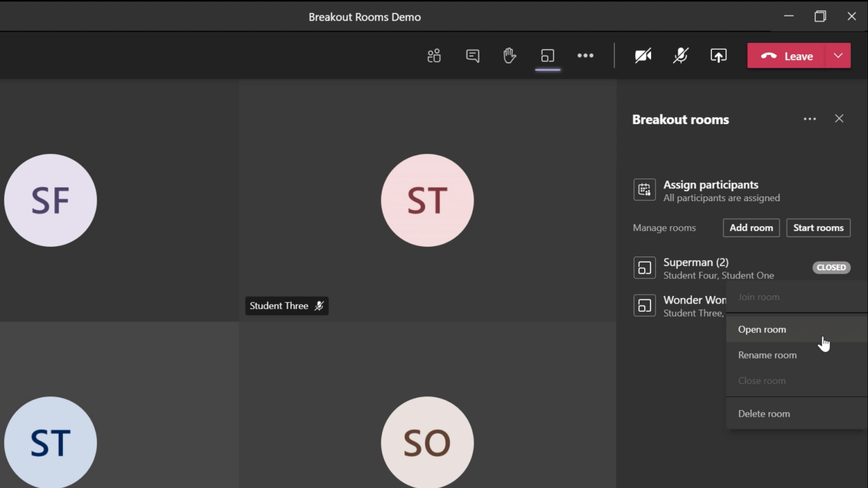Raise your hand
Viewport: 868px width, 488px height.
click(x=510, y=55)
